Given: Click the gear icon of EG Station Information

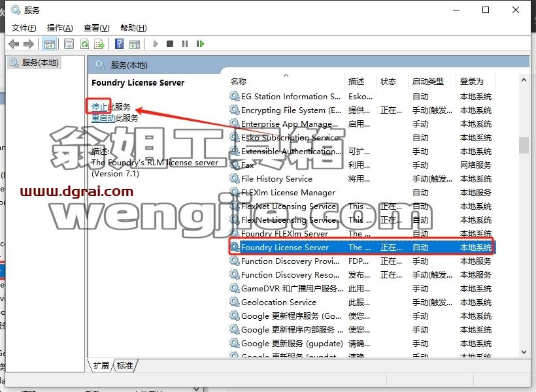Looking at the screenshot, I should (x=235, y=96).
